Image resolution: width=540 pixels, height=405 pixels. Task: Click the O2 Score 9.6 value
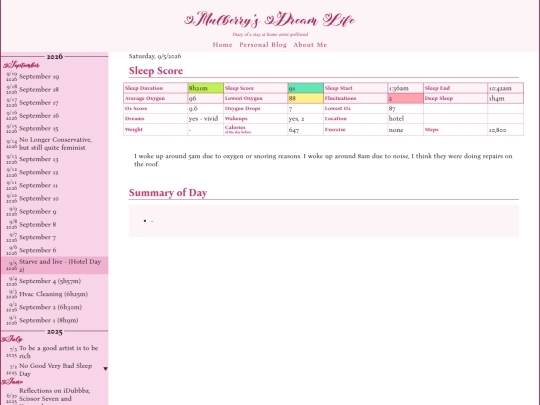(205, 108)
